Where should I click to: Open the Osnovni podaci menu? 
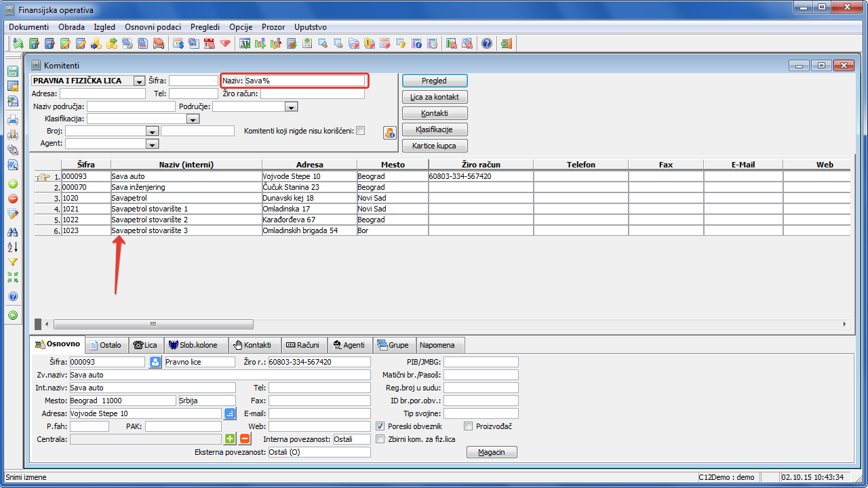(x=153, y=27)
